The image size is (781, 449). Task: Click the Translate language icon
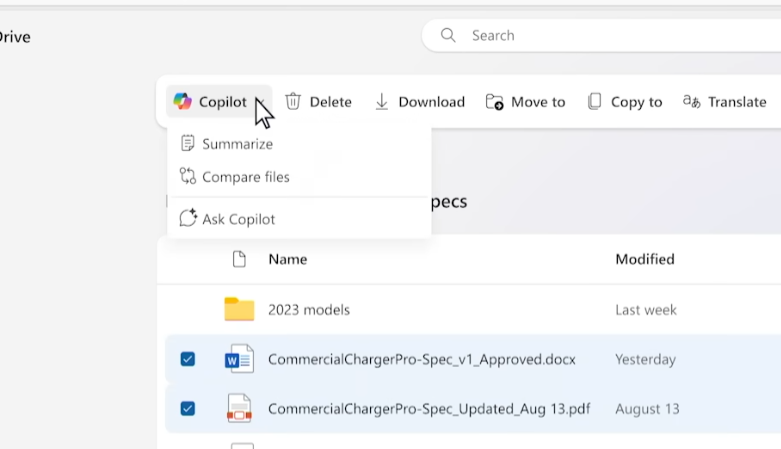[691, 101]
